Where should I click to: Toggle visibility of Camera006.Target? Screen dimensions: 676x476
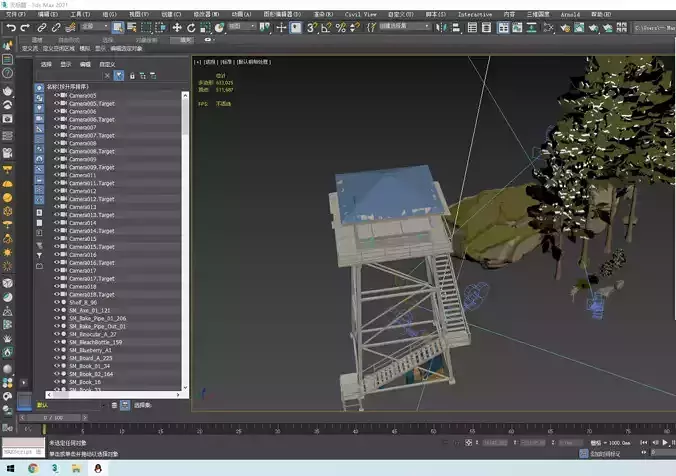coord(56,119)
